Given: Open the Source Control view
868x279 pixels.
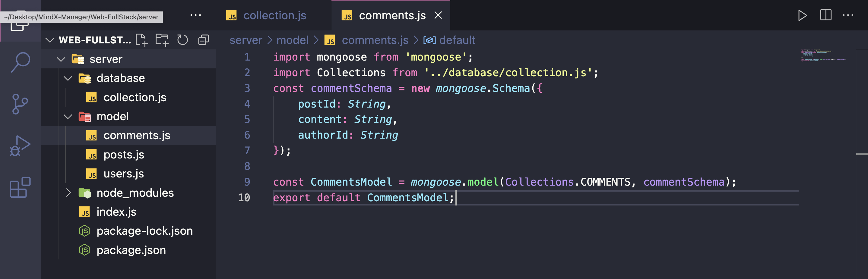Looking at the screenshot, I should tap(20, 104).
